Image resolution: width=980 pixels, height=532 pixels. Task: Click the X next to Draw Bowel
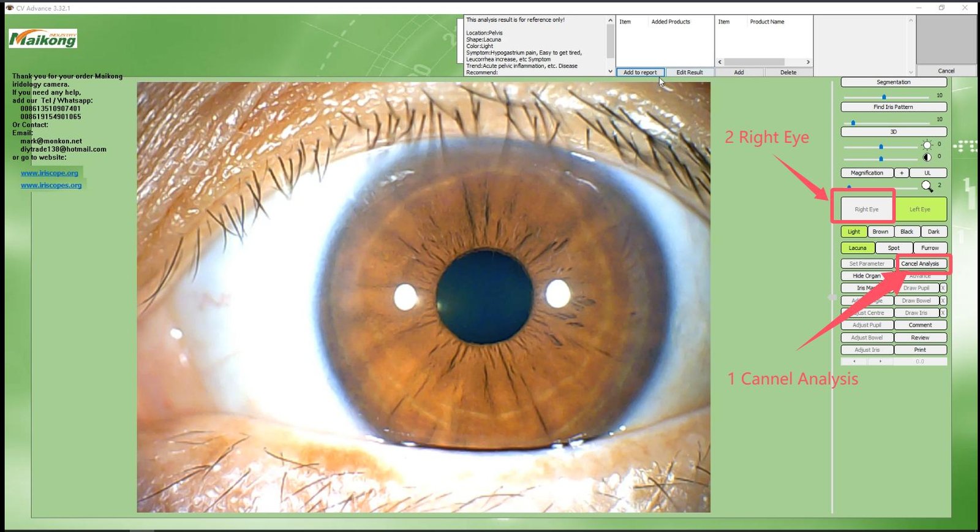coord(943,300)
